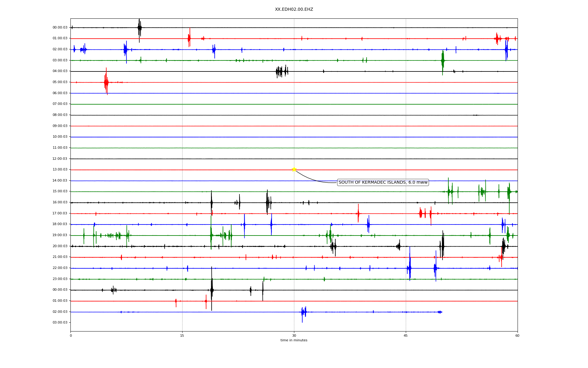
Task: Click the 10:00:03 row label
Action: 60,137
